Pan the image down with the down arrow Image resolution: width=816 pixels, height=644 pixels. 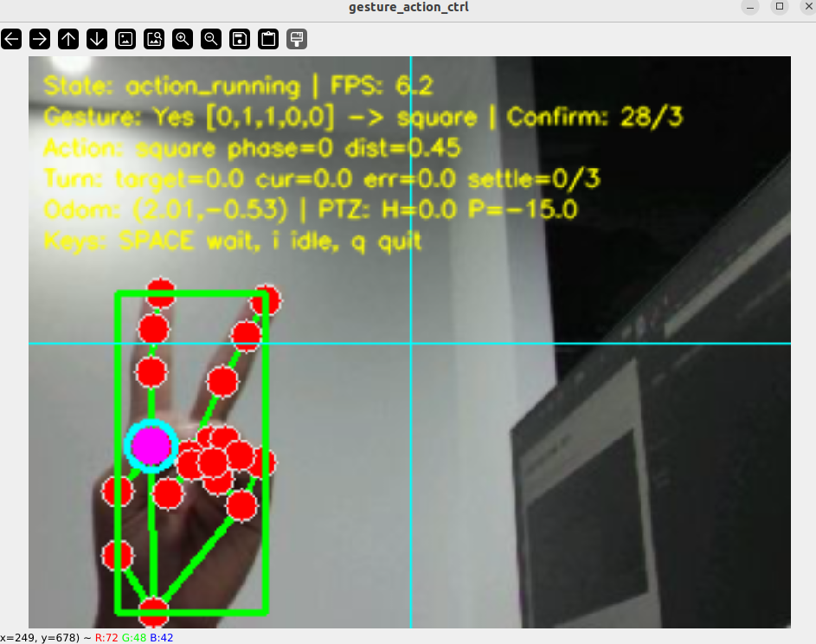click(x=97, y=39)
